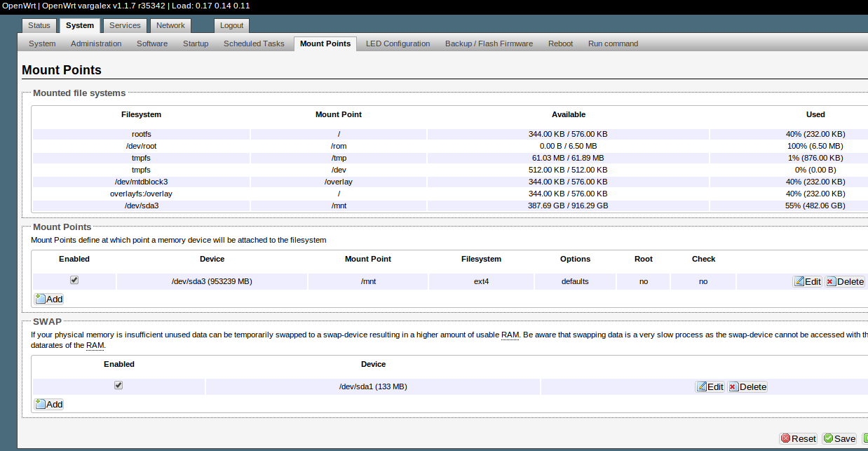Add a new mount point
The height and width of the screenshot is (451, 868).
coord(49,299)
